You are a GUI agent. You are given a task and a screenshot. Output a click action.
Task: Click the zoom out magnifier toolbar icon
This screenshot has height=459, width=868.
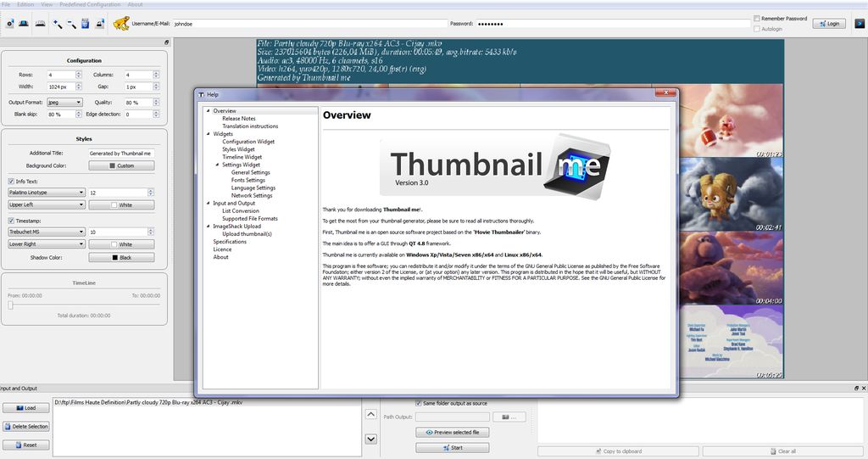pyautogui.click(x=71, y=24)
